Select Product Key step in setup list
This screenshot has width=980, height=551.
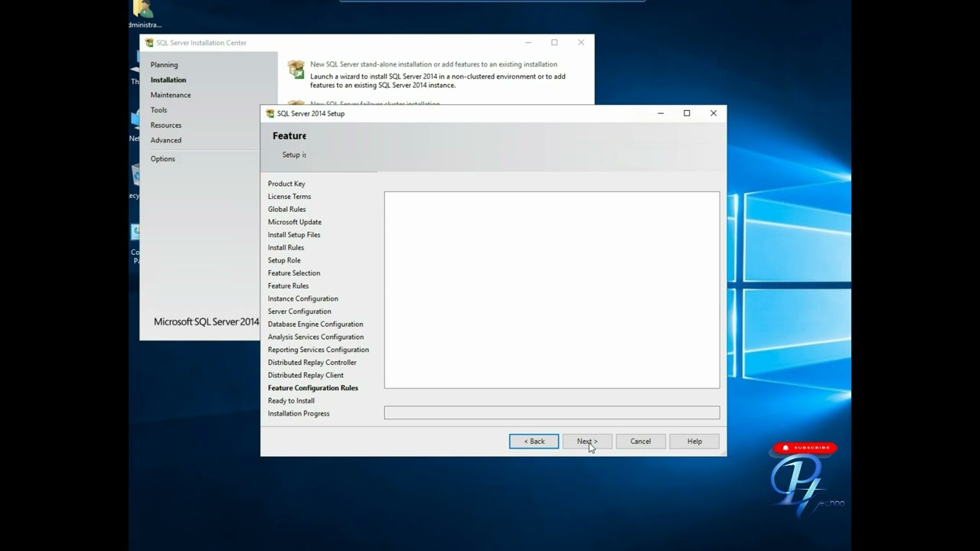click(x=286, y=184)
